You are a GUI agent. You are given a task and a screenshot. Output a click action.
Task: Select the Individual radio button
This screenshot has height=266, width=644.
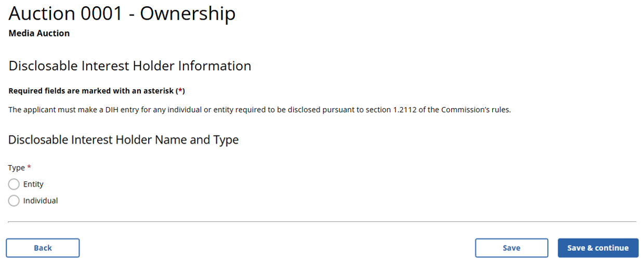(x=14, y=201)
